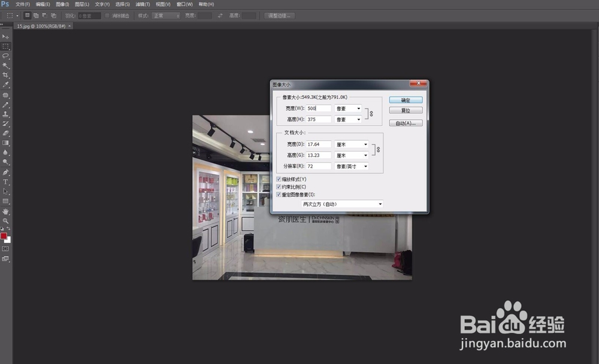Select the Healing Brush tool
The image size is (599, 364).
click(x=5, y=95)
